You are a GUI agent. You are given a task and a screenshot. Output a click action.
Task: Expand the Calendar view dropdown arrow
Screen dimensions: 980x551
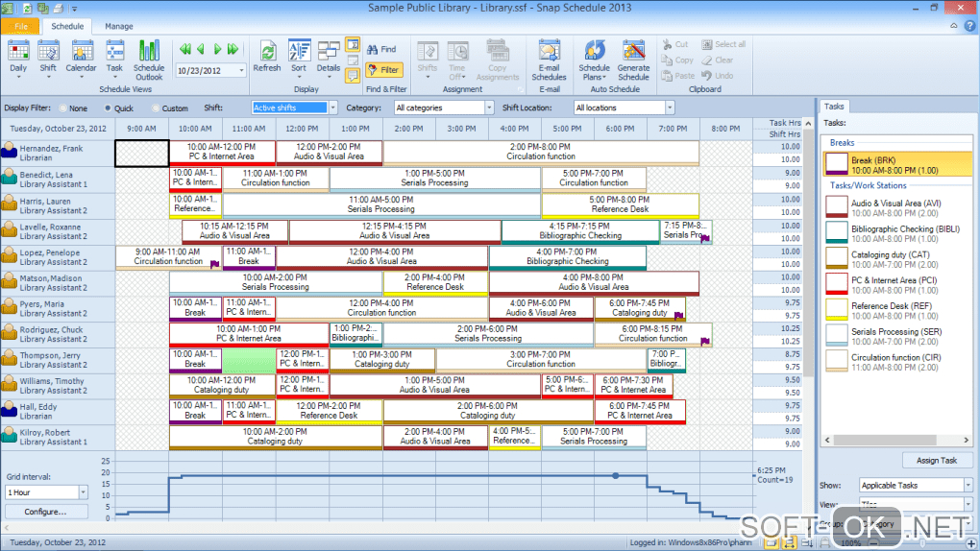coord(82,77)
